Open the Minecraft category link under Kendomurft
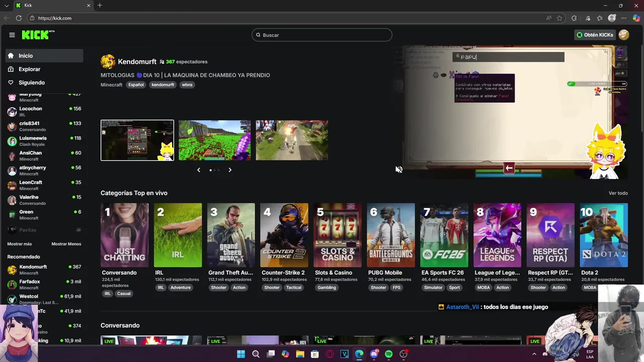Screen dimensions: 644x362 (x=111, y=84)
